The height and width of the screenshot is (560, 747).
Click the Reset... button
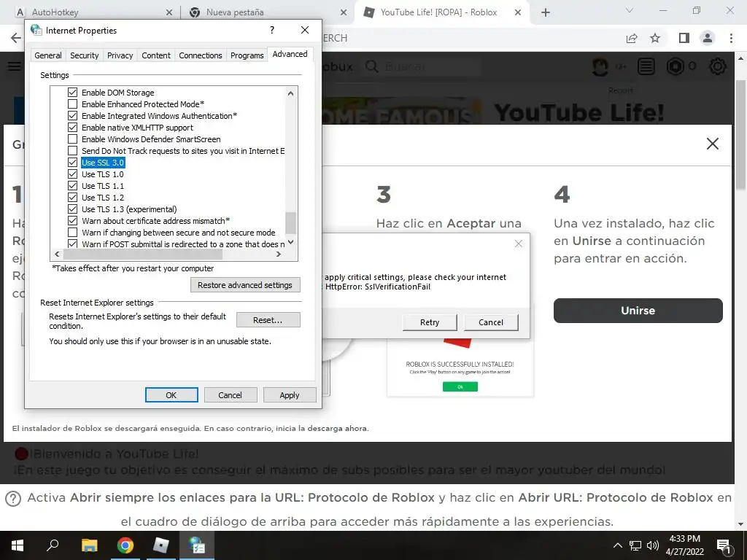pos(268,320)
